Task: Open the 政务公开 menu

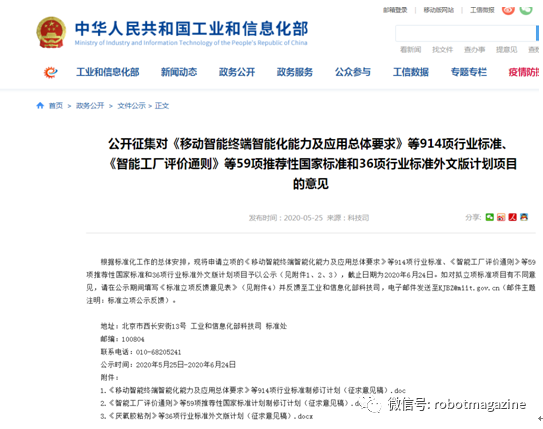Action: pyautogui.click(x=237, y=72)
